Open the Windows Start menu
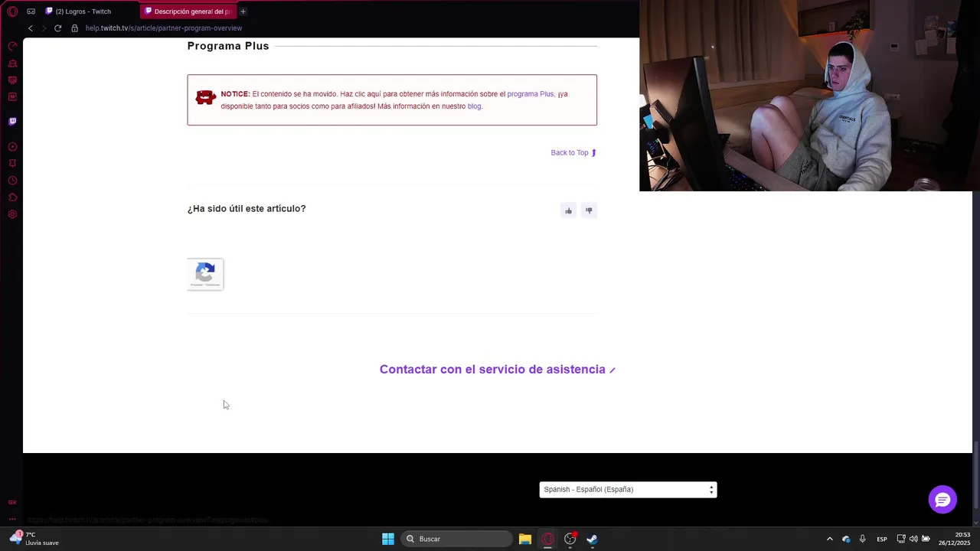 coord(388,539)
